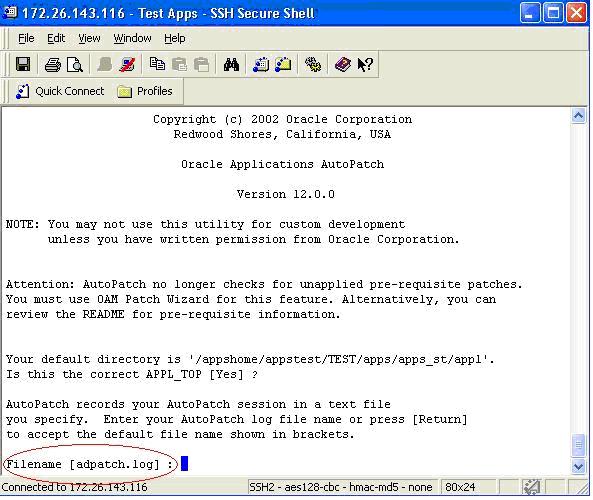Click the 'Version 12.0.0' line
The image size is (593, 500).
[x=286, y=194]
